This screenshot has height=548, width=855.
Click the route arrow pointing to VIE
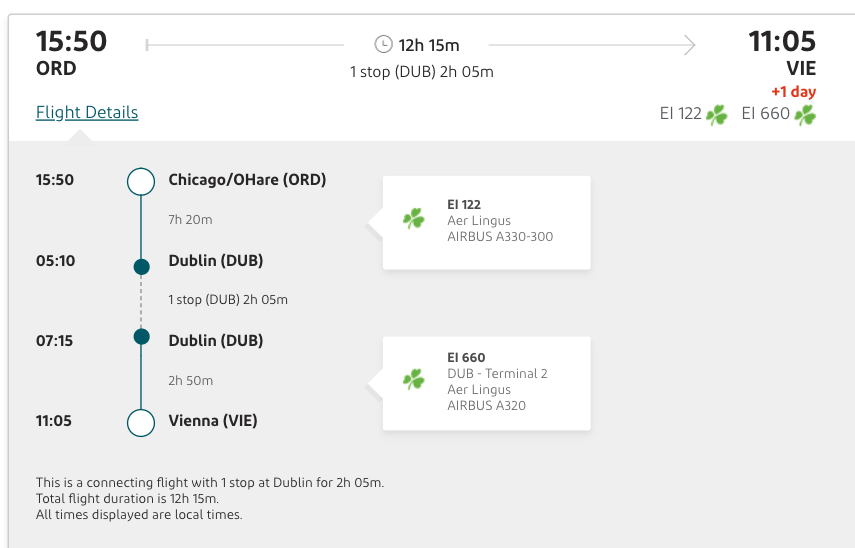(689, 44)
